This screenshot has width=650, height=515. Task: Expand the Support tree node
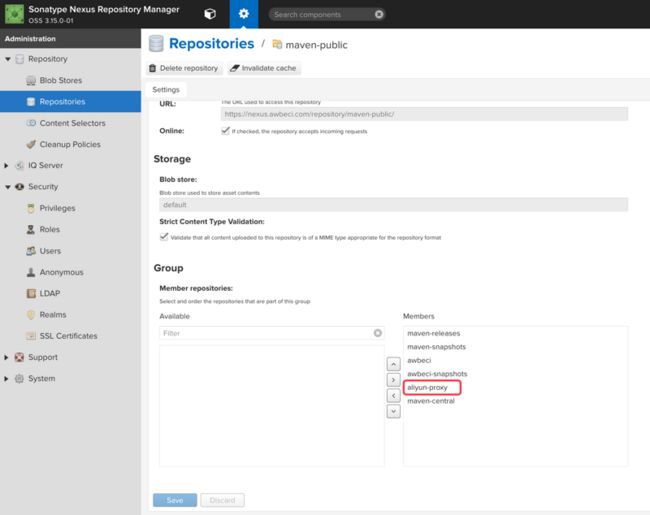click(6, 357)
